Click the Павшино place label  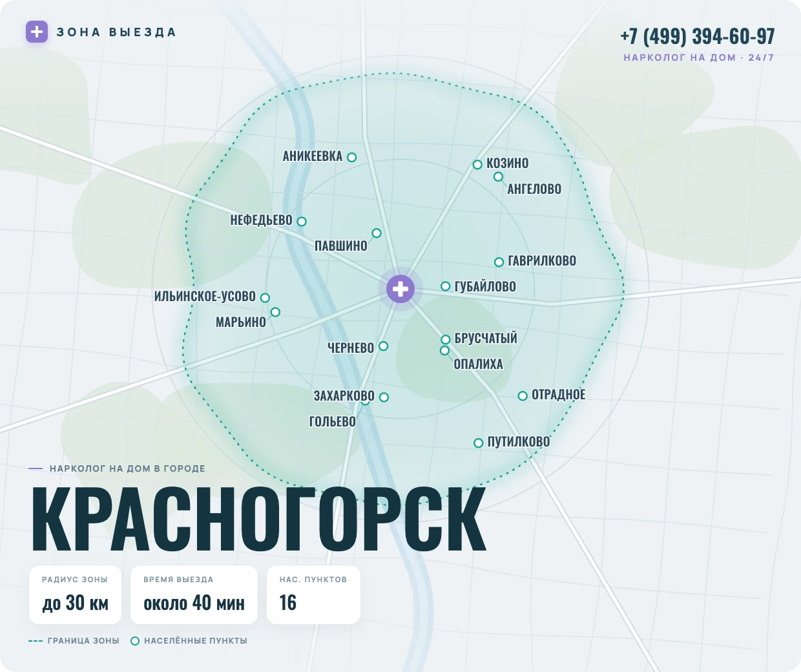pyautogui.click(x=340, y=246)
